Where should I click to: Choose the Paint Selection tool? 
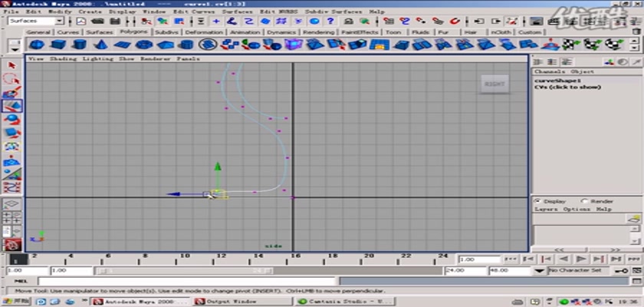12,92
